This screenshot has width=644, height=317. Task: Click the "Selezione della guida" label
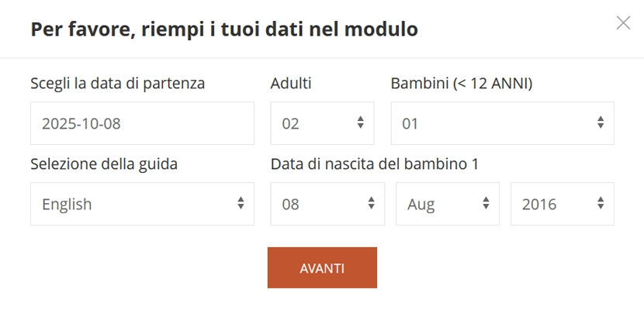104,164
